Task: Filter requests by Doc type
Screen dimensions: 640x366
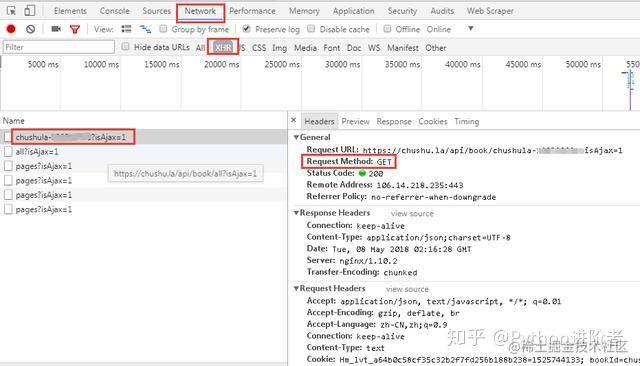Action: pyautogui.click(x=354, y=48)
